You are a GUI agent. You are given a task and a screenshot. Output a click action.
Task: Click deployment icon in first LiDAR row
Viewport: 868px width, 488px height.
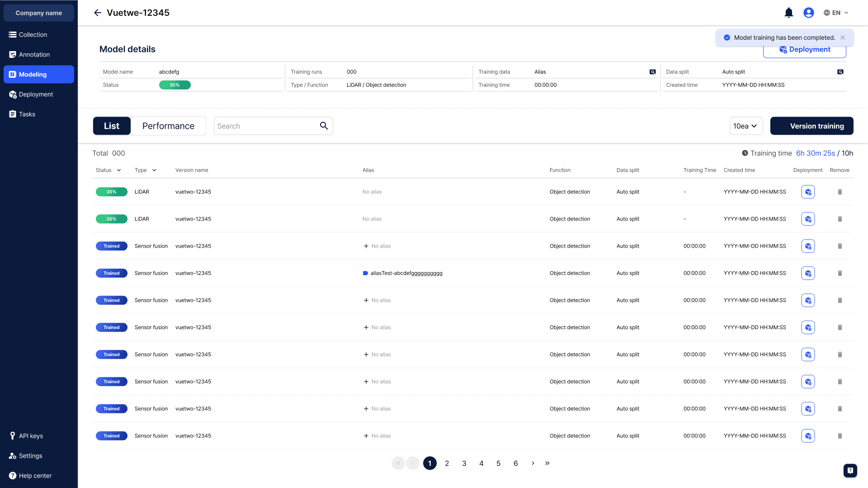coord(808,192)
